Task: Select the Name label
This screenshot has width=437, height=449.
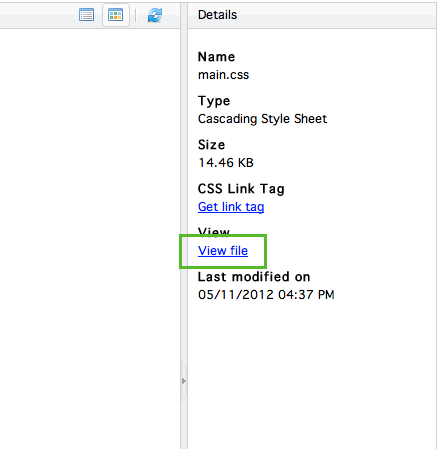Action: coord(216,57)
